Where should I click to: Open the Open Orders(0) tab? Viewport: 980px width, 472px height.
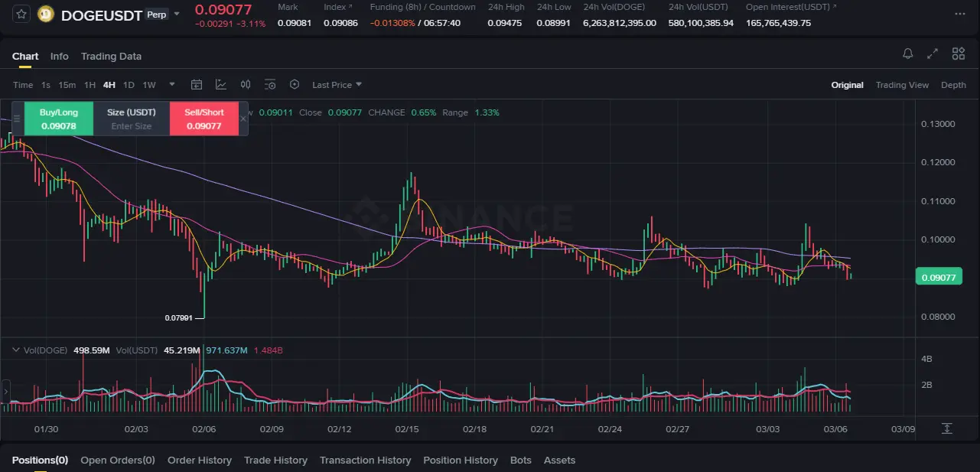tap(118, 460)
